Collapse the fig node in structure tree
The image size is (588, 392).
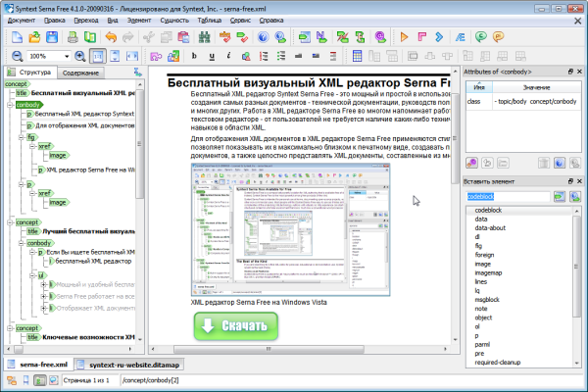pyautogui.click(x=22, y=137)
